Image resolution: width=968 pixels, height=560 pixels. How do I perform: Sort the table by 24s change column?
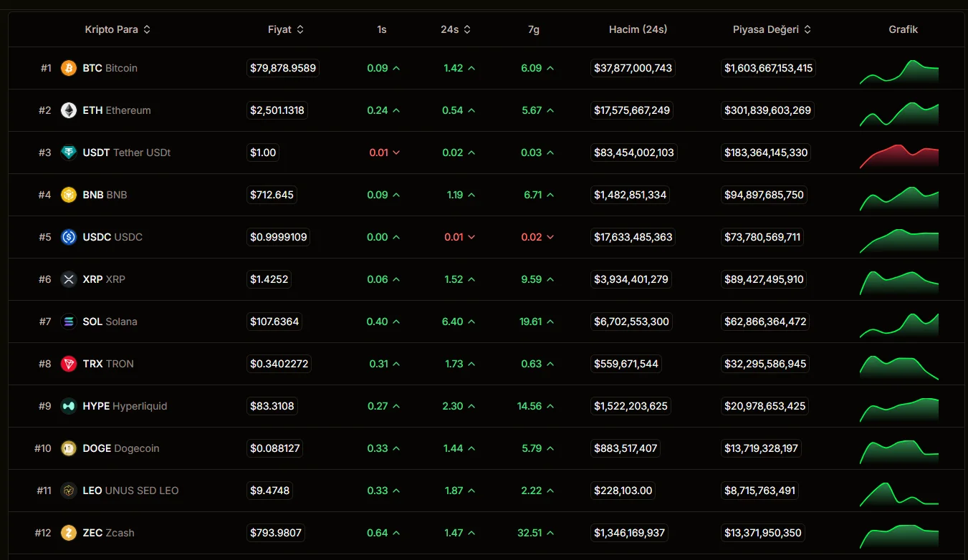(x=456, y=29)
